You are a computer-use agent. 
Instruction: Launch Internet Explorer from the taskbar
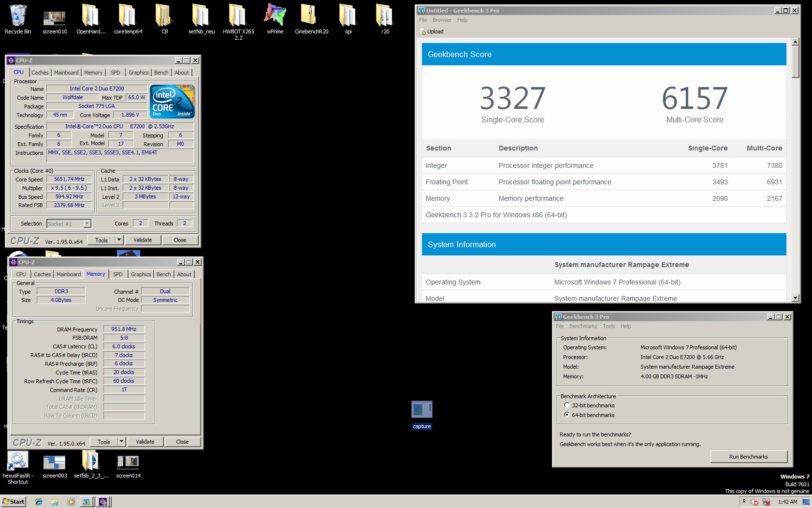pos(39,502)
